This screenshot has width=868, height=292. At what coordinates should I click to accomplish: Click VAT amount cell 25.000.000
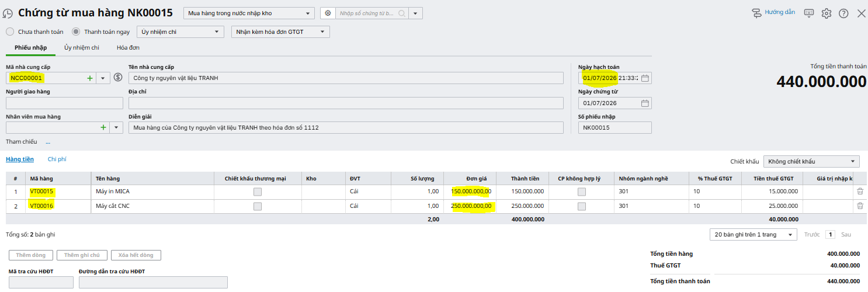tap(773, 206)
